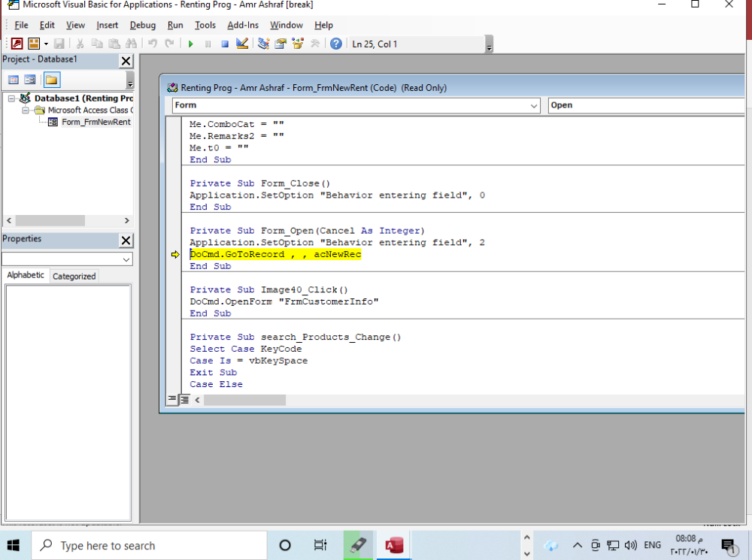Image resolution: width=752 pixels, height=560 pixels.
Task: Click the code window scroll-left arrow
Action: click(197, 400)
